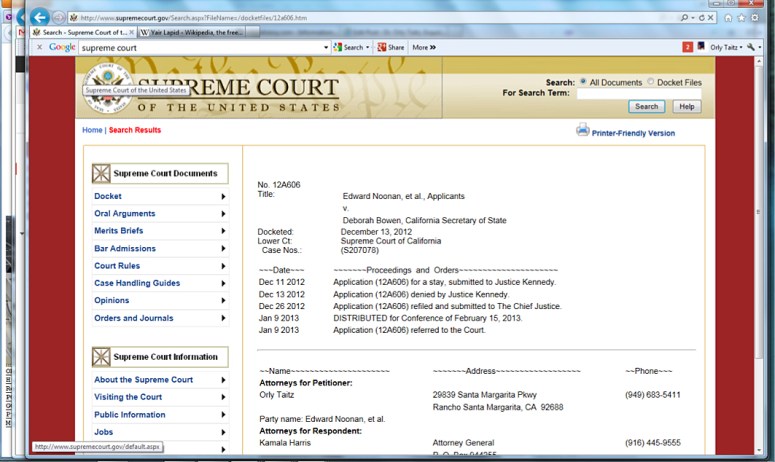Expand the Docket menu arrow
This screenshot has height=462, width=775.
coord(223,197)
